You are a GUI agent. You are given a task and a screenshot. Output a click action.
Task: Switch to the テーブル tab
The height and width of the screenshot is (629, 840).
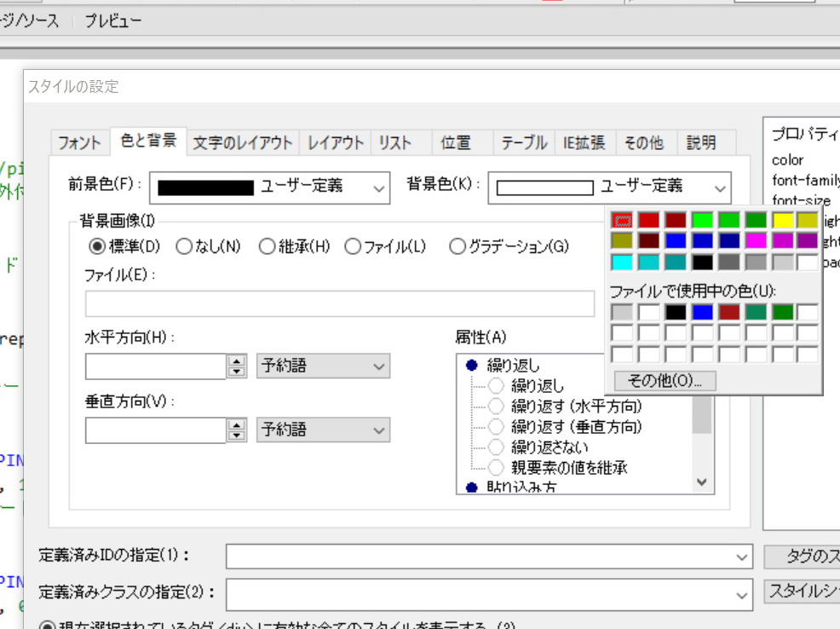pyautogui.click(x=524, y=143)
